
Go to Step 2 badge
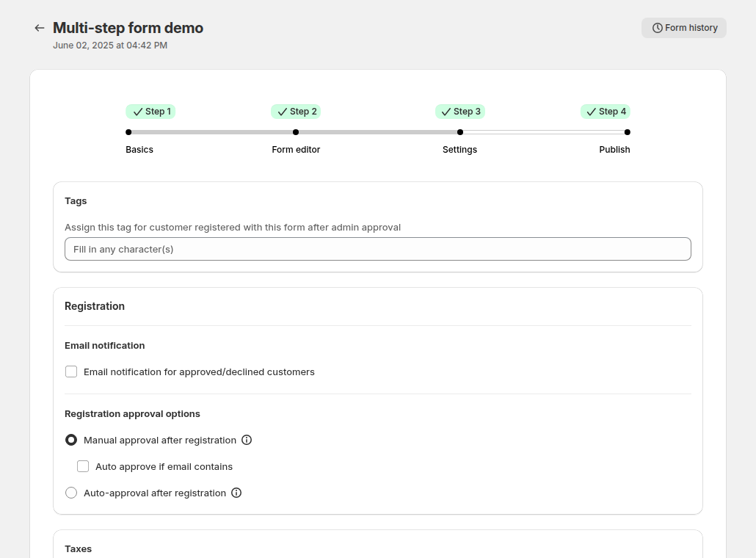pos(296,112)
